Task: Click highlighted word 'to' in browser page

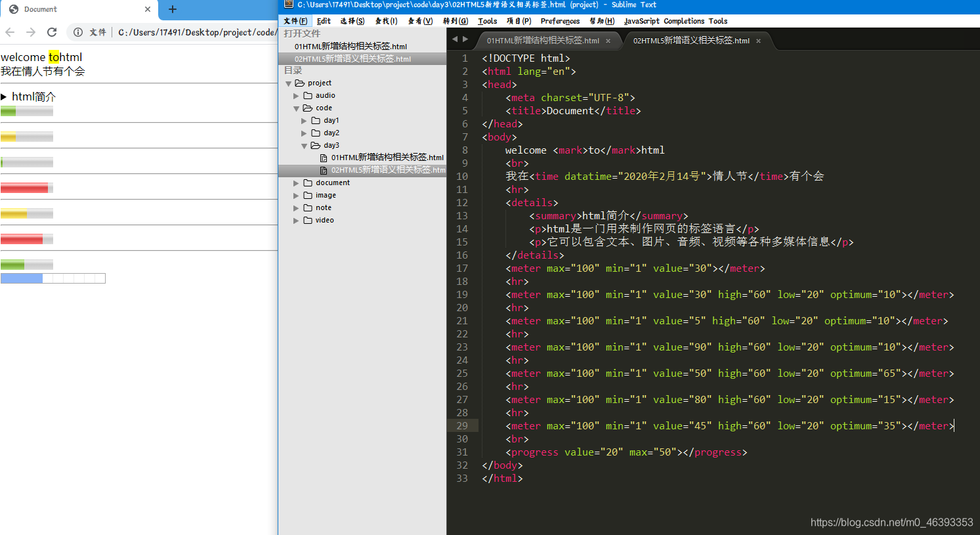Action: pos(54,57)
